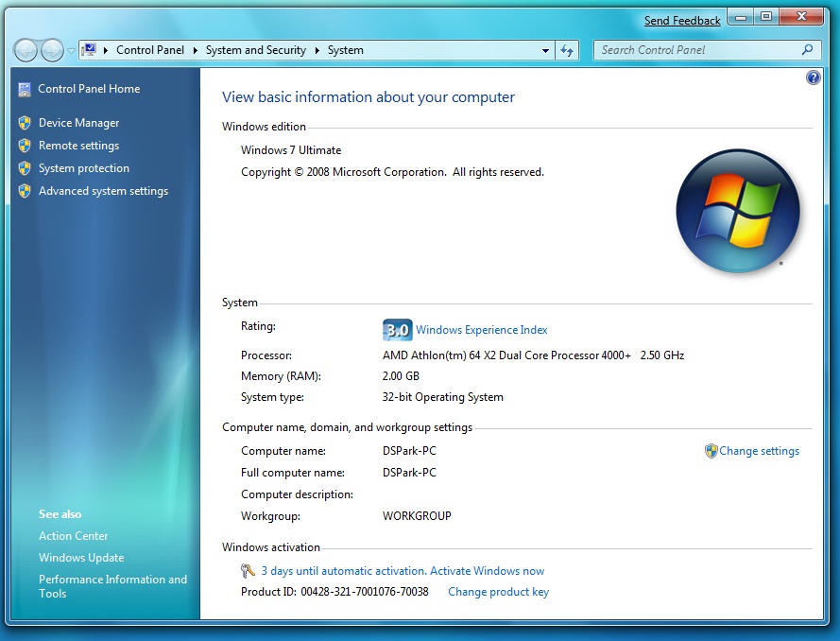
Task: Click the Microsoft copyright notice text
Action: [x=392, y=172]
